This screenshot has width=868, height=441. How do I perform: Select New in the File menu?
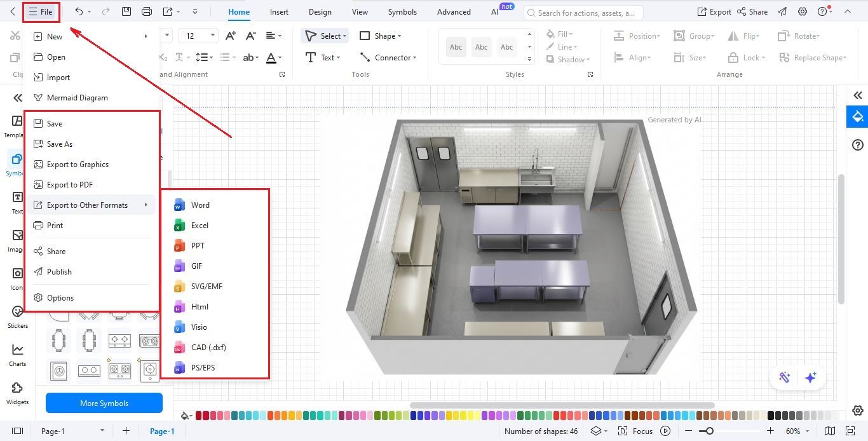click(92, 36)
